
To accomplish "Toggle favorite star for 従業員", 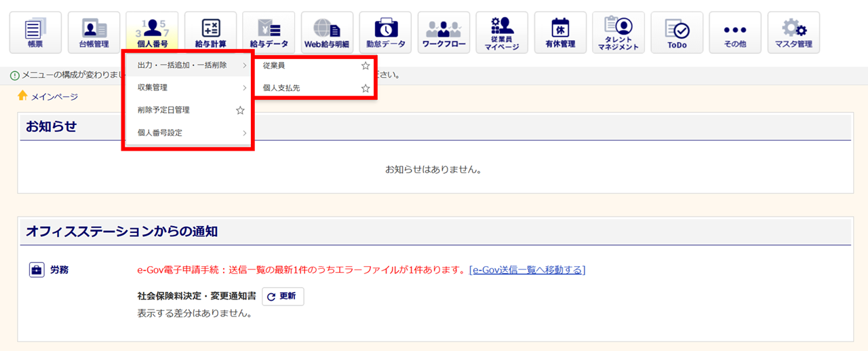I will (x=366, y=66).
